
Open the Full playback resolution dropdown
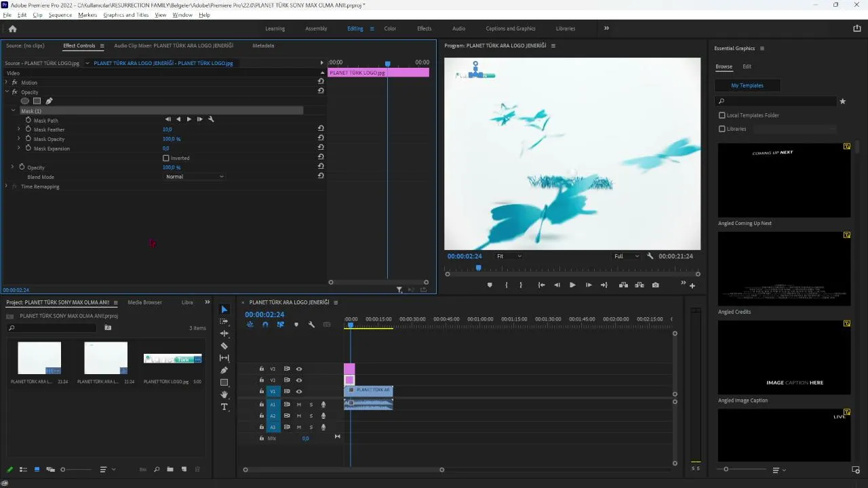(626, 256)
